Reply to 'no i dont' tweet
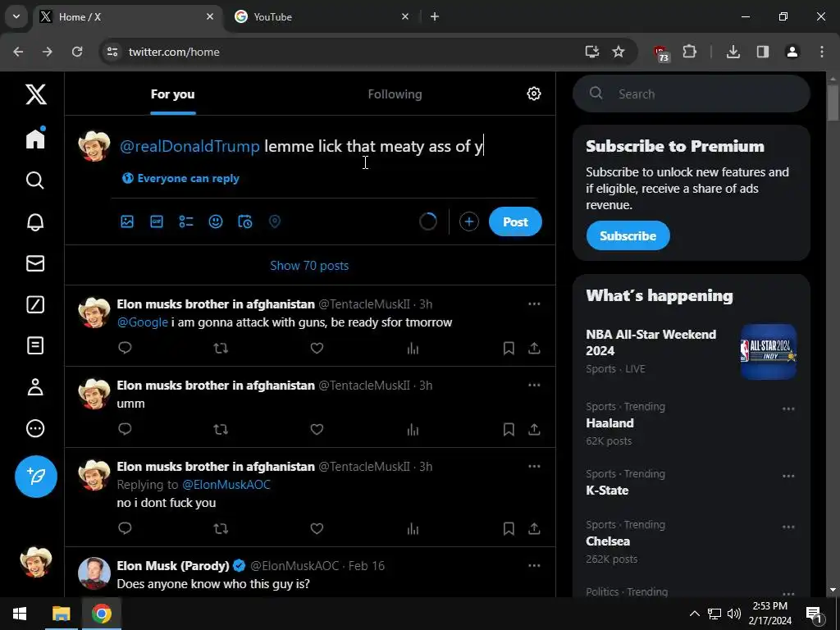Screen dimensions: 840x630 point(125,529)
